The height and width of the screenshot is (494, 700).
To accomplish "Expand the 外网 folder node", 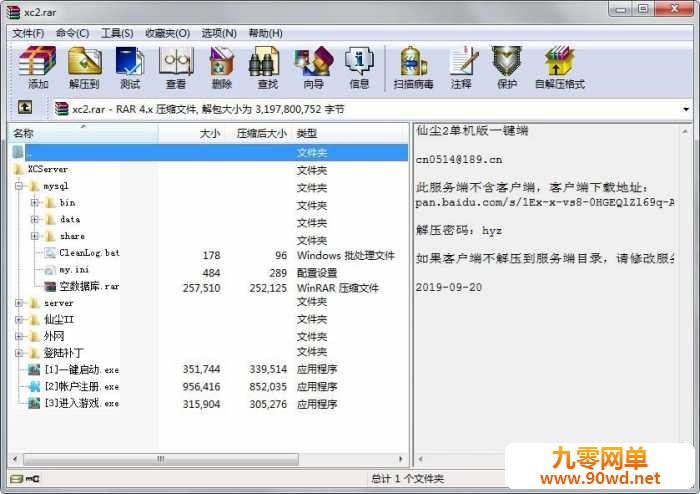I will [x=19, y=336].
